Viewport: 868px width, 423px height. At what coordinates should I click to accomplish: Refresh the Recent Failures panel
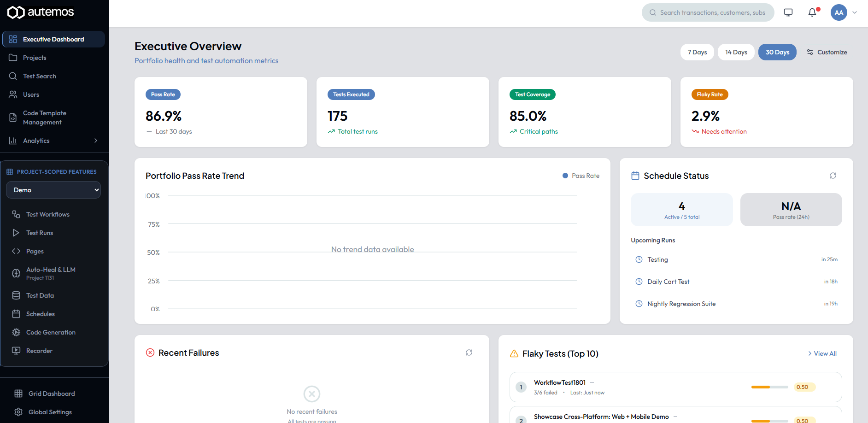tap(469, 352)
